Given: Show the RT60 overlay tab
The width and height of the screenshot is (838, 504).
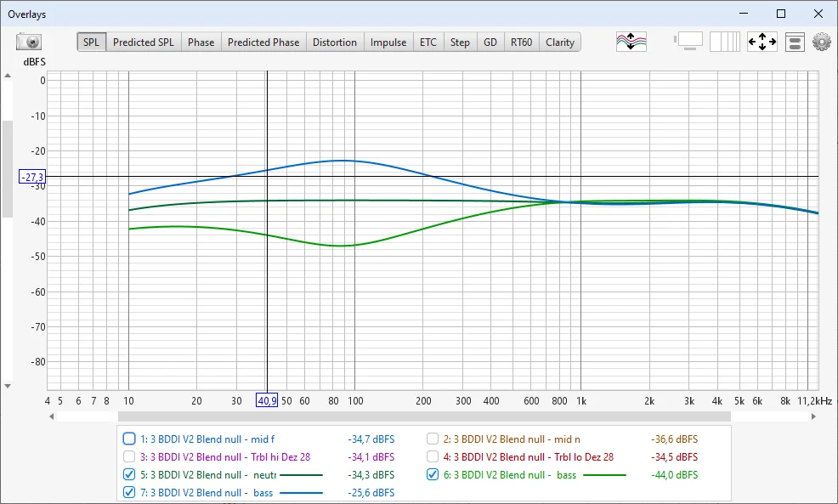Looking at the screenshot, I should click(x=520, y=42).
